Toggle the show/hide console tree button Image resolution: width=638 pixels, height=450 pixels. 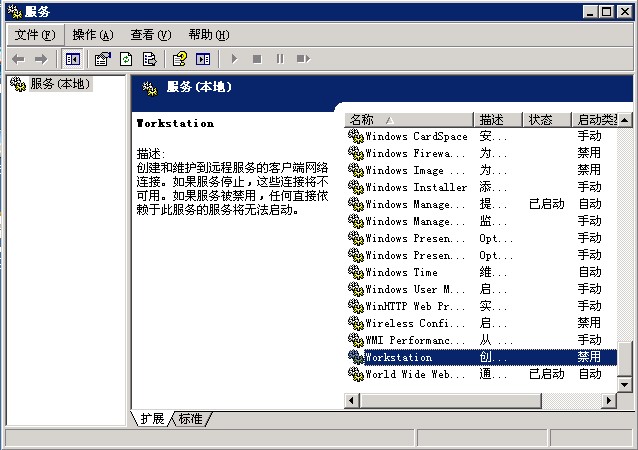tap(73, 59)
